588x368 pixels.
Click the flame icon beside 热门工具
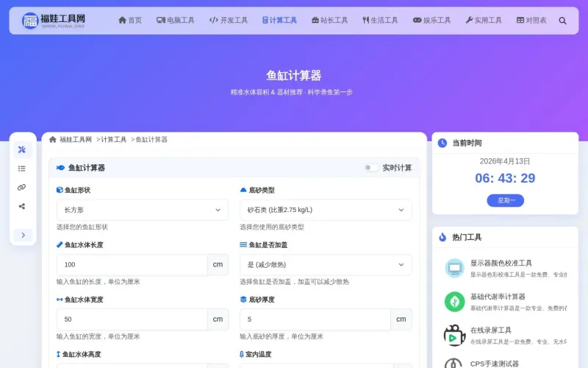coord(442,237)
